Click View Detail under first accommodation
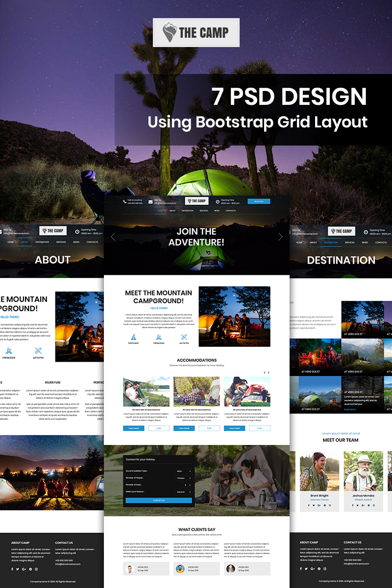 pos(133,428)
